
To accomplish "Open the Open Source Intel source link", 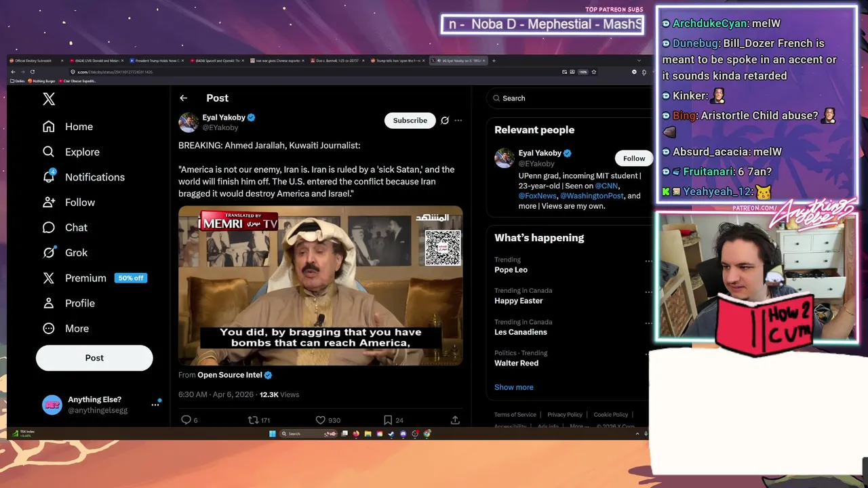I will 230,375.
